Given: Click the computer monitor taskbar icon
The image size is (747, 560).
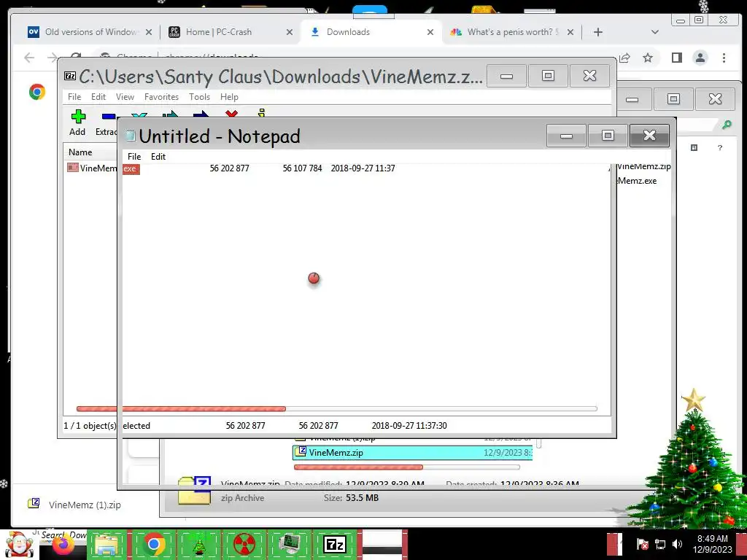Looking at the screenshot, I should (290, 545).
